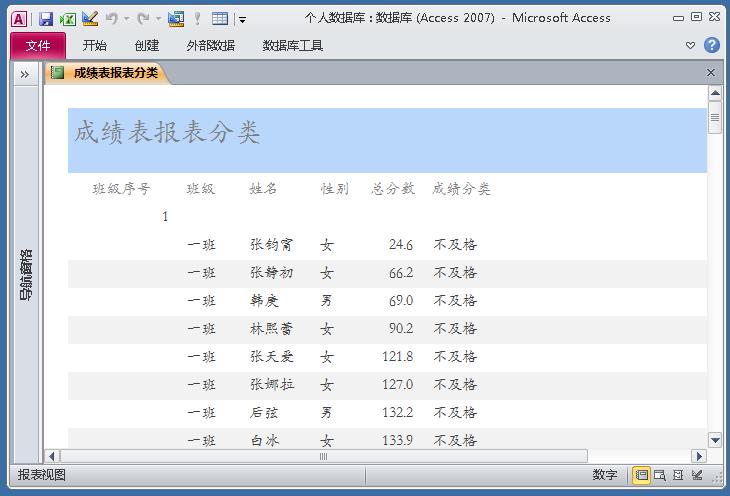Screen dimensions: 730x496
Task: Switch to the 外部数据 ribbon tab
Action: (x=210, y=45)
